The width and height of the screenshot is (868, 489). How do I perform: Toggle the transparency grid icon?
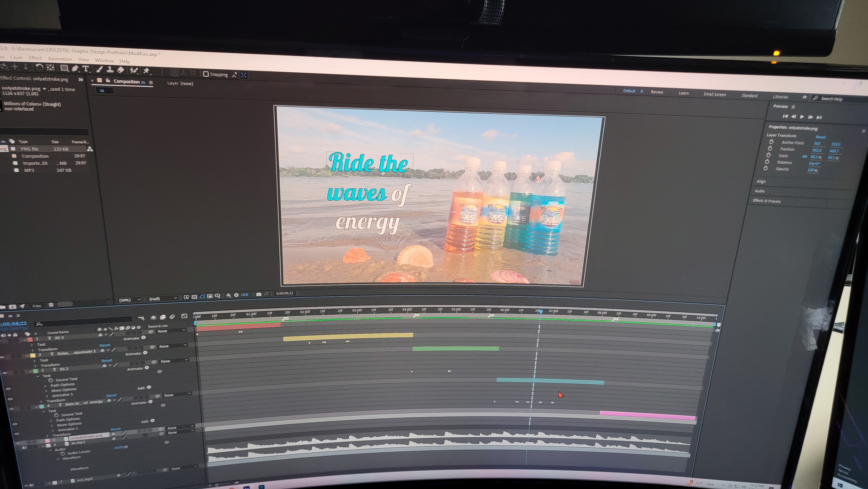pos(194,297)
